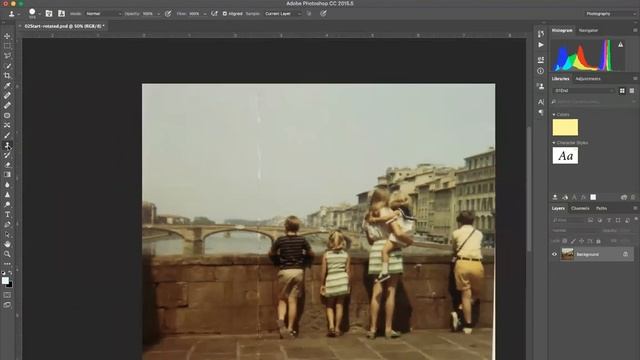Select the Eraser tool
This screenshot has height=360, width=640.
[x=7, y=165]
